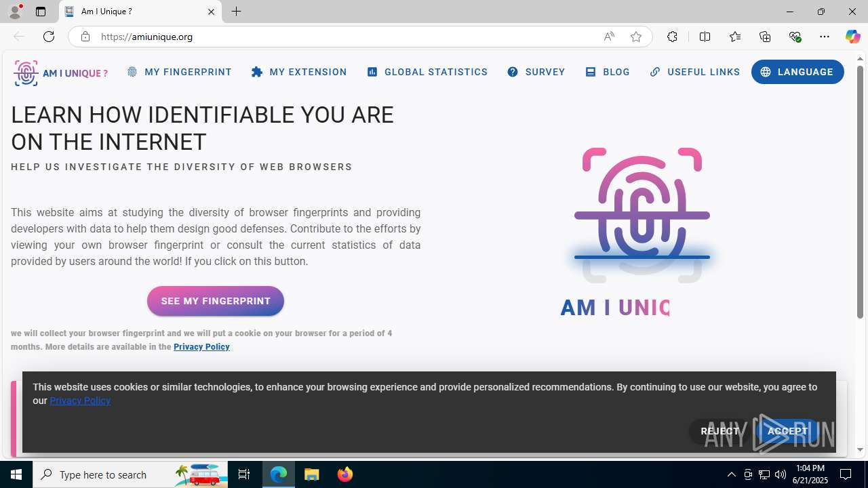Screen dimensions: 868x488
Task: Click the Windows search box
Action: pos(130,474)
